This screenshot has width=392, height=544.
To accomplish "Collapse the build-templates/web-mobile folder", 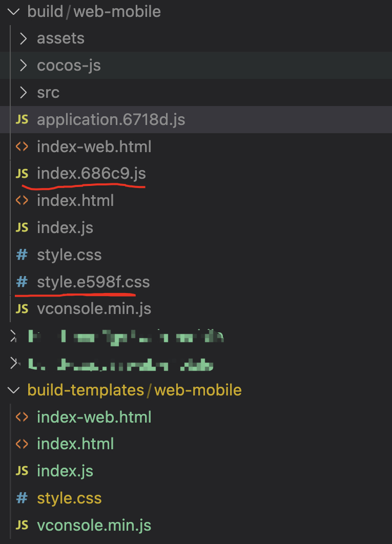I will 13,390.
